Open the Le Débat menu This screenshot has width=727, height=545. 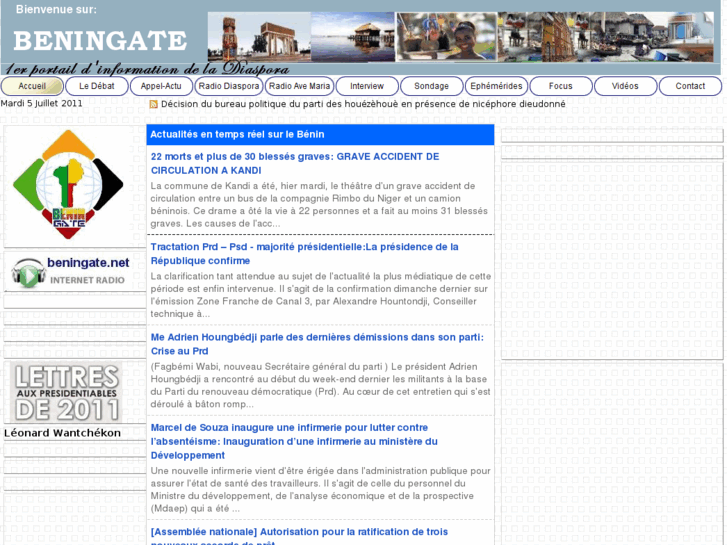[97, 86]
